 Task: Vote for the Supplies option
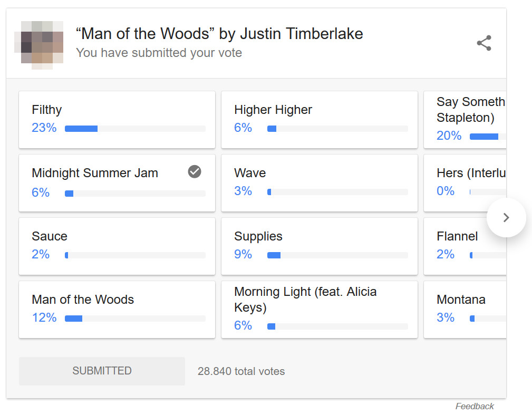319,246
